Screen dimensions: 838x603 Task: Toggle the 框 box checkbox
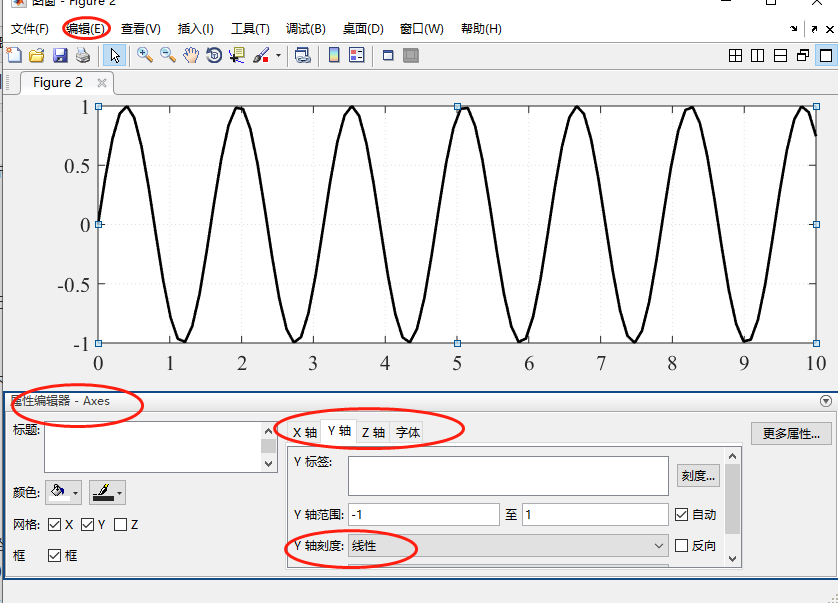click(54, 555)
